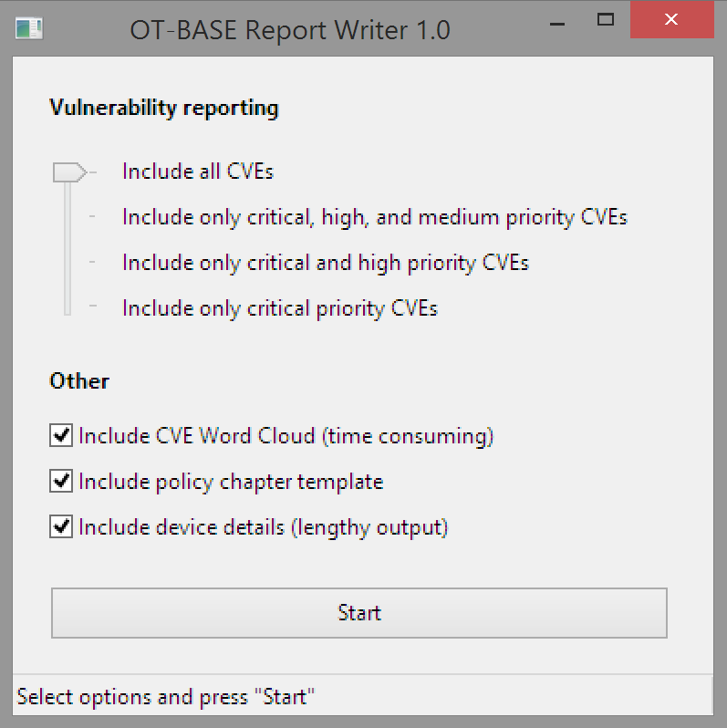727x728 pixels.
Task: Choose critical, high, and medium priority CVEs option
Action: coord(375,217)
